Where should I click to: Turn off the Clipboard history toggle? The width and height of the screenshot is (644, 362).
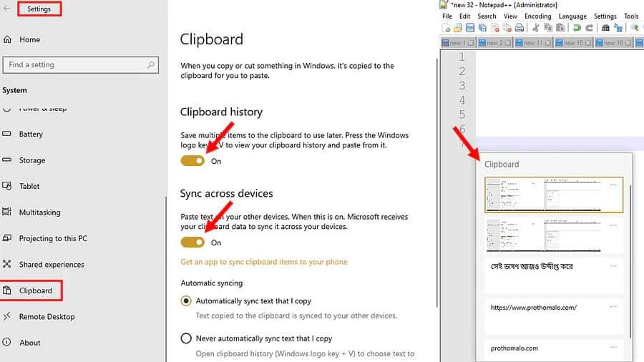(192, 161)
